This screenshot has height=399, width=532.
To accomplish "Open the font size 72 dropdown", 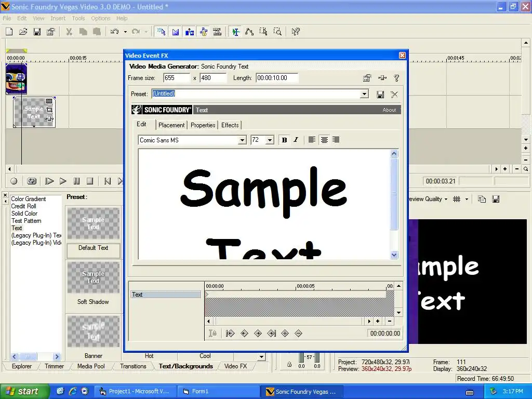I will coord(270,140).
